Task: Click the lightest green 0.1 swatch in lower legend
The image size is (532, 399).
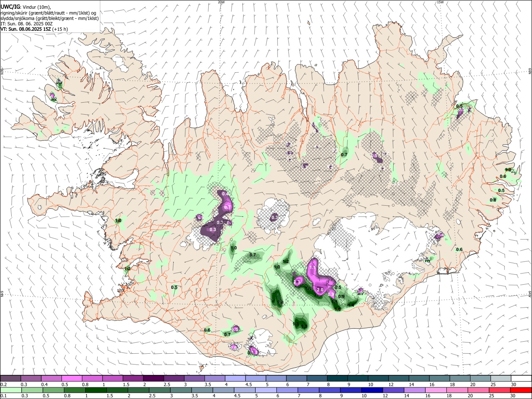Action: point(11,390)
